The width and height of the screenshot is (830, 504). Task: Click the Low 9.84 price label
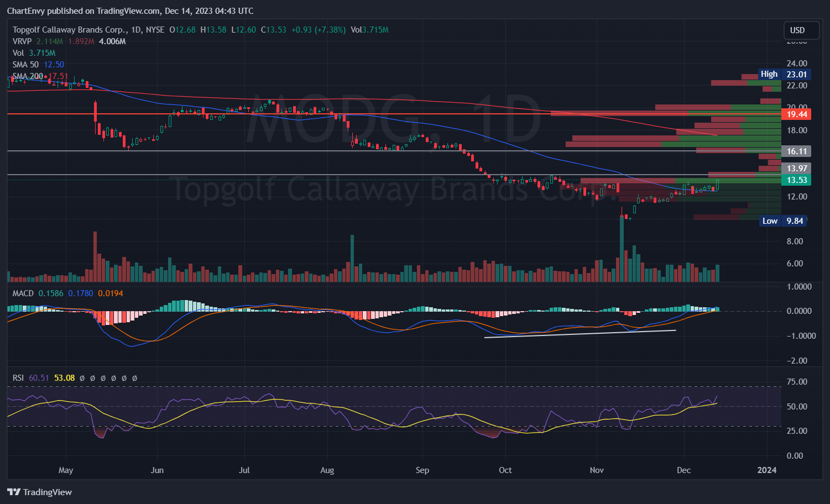pyautogui.click(x=783, y=221)
